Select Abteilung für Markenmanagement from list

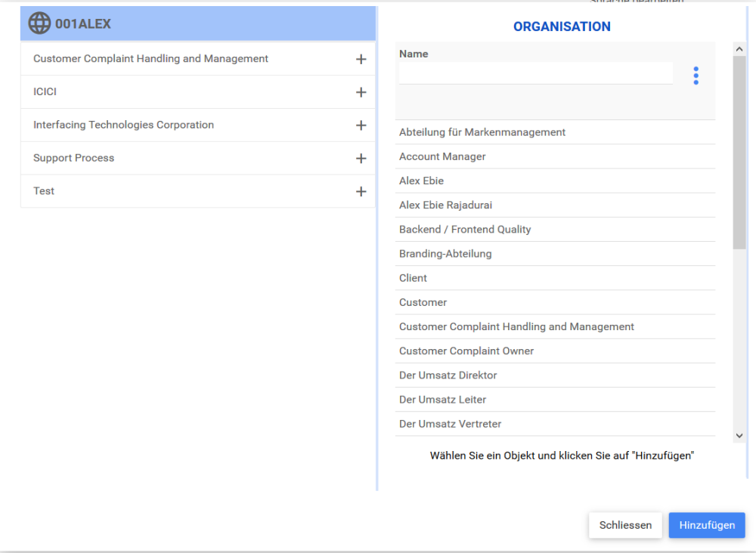pos(482,132)
